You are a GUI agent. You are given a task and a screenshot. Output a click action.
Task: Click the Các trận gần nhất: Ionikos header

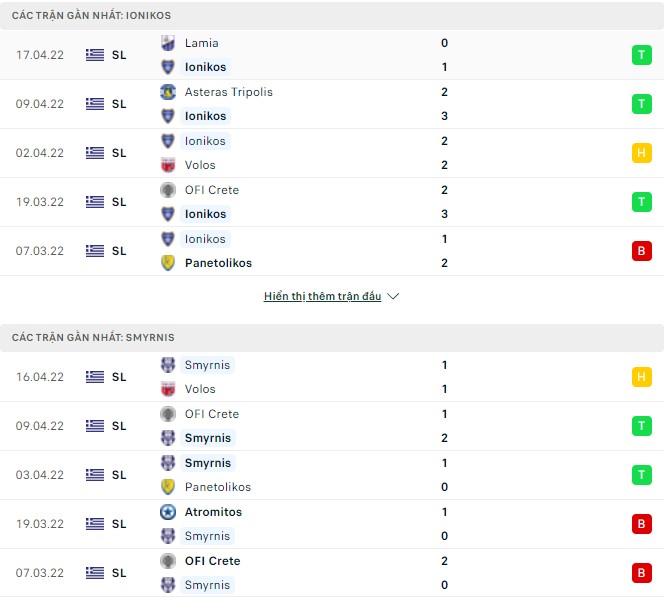point(90,16)
